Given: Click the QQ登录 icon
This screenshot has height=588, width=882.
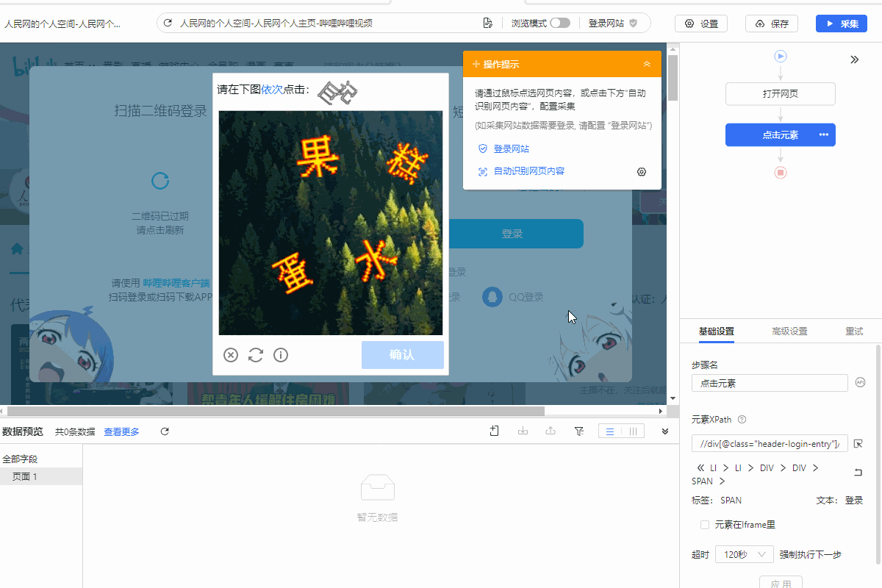Looking at the screenshot, I should click(493, 297).
